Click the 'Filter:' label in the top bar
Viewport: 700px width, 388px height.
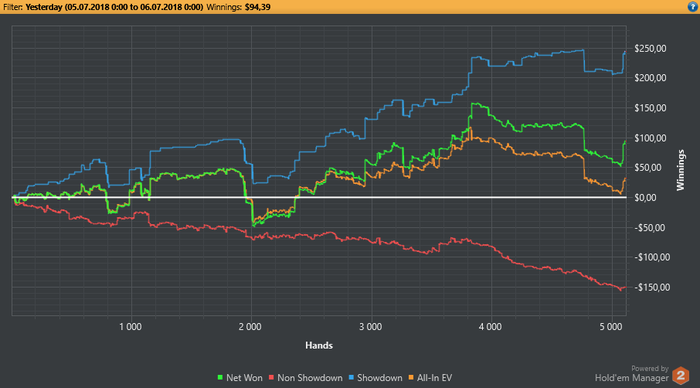coord(12,7)
